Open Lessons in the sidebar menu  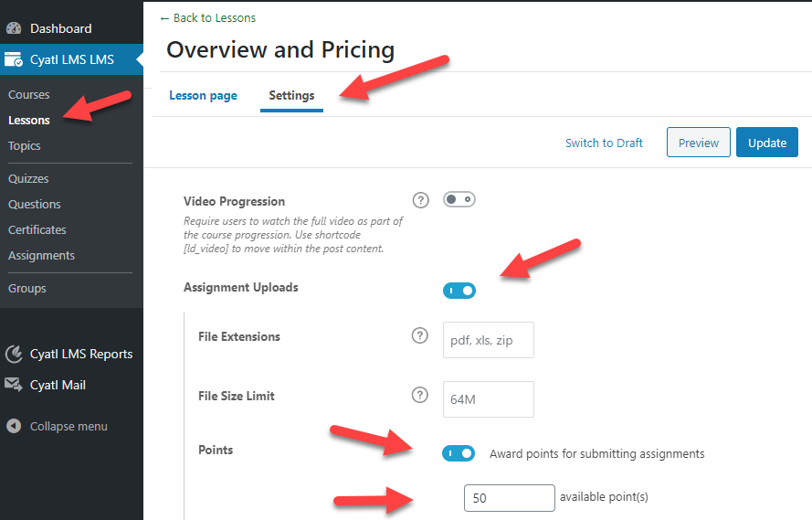click(x=29, y=120)
